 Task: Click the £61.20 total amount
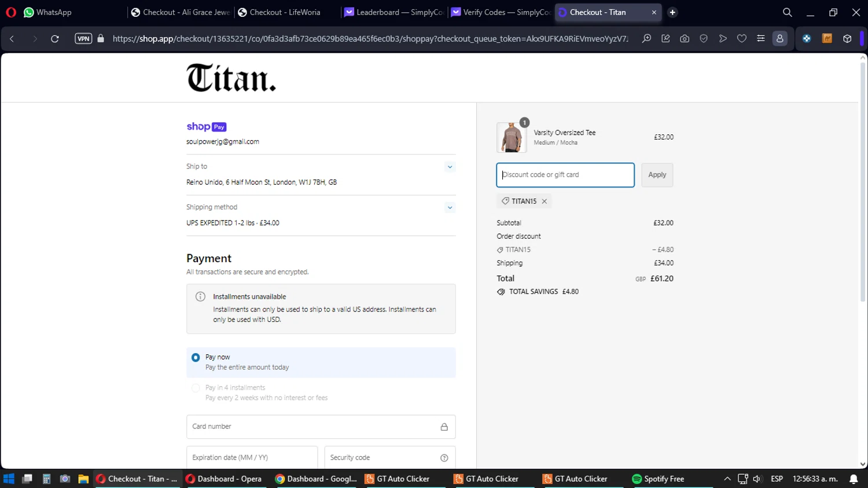(662, 278)
